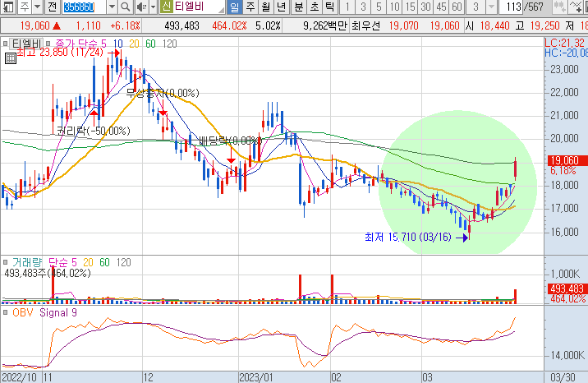Select the 일 daily chart period
This screenshot has width=588, height=383.
point(234,7)
